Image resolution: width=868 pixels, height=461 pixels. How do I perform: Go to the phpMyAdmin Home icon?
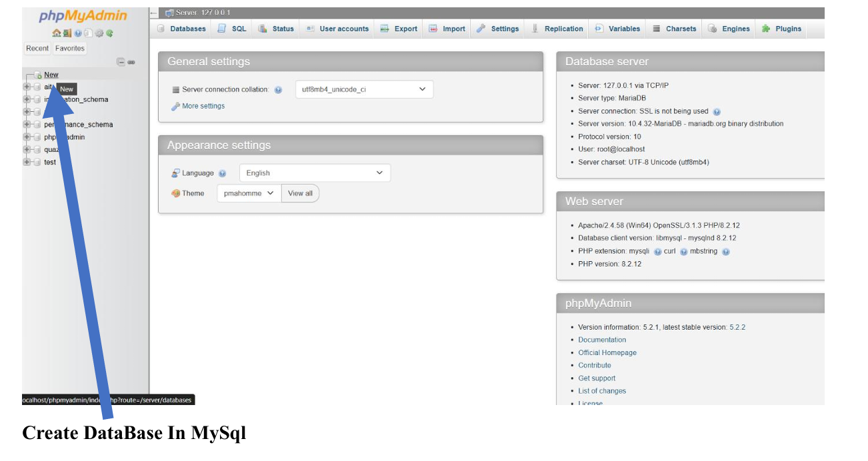56,33
